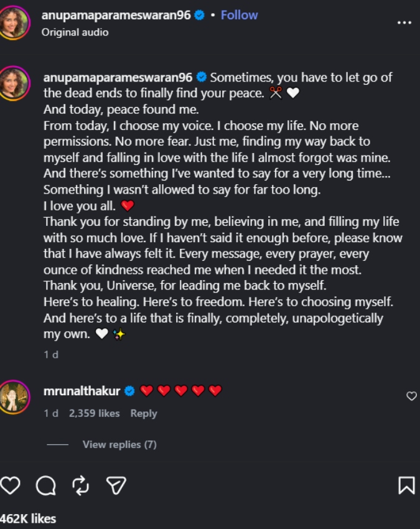Like the post with the heart icon
This screenshot has width=420, height=529.
click(x=10, y=485)
